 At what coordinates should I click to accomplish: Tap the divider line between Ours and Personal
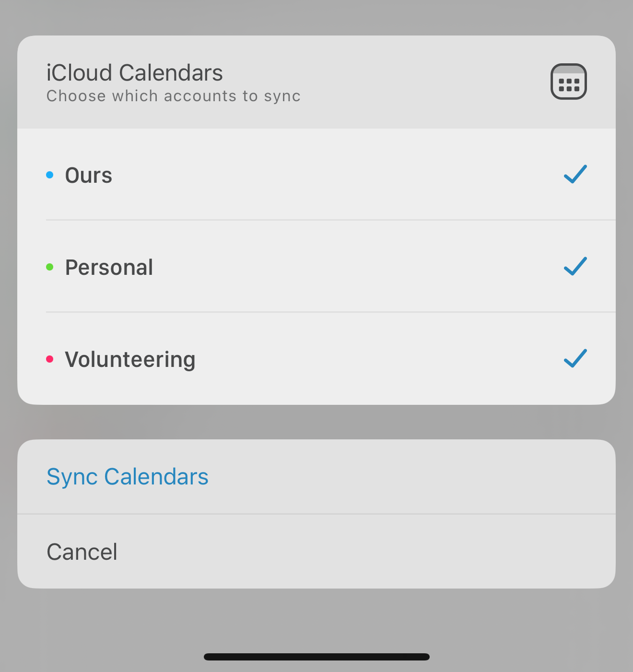(x=331, y=220)
